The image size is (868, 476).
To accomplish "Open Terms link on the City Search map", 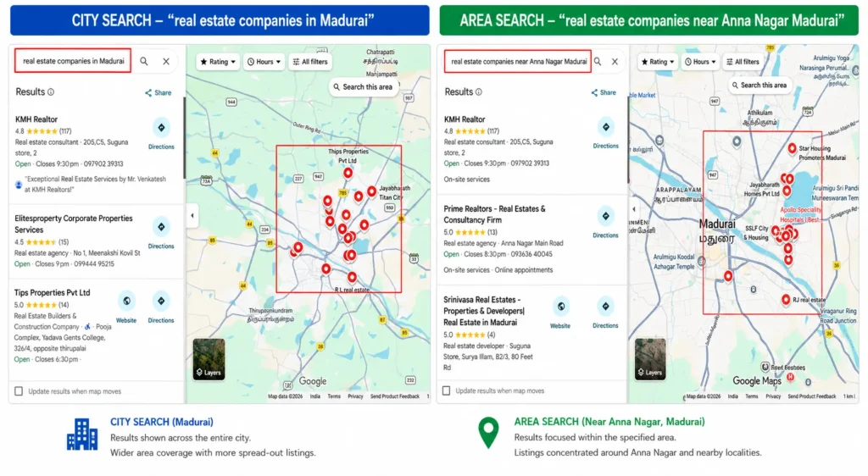I will [334, 396].
